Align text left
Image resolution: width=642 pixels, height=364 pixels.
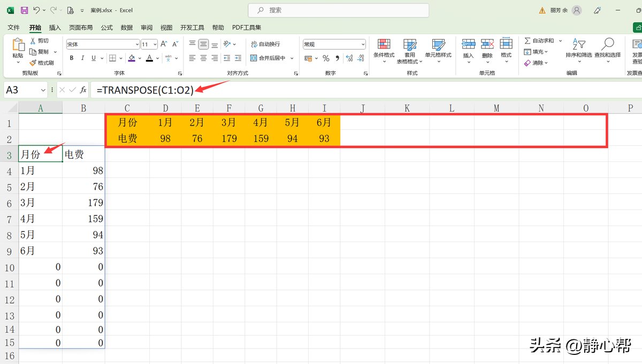pos(192,58)
